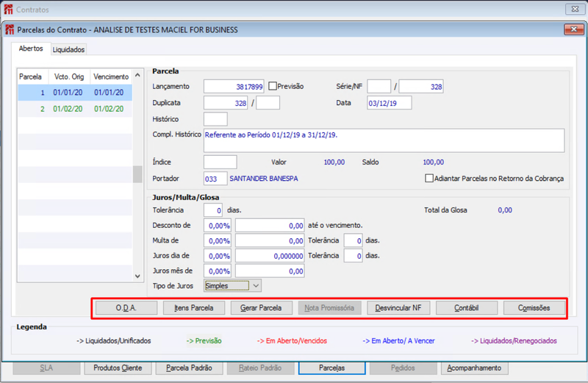Open Itens Parcela
Viewport: 588px width, 383px height.
pos(194,308)
